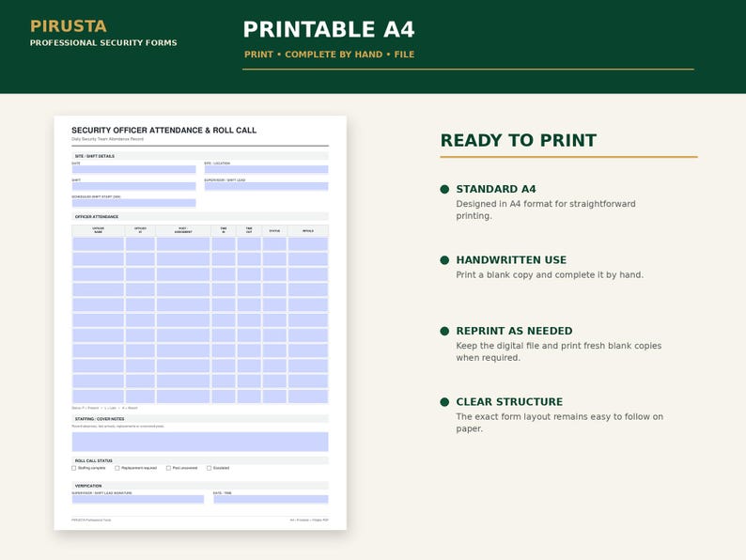Click the Date field under Site / Shift Details

(133, 169)
